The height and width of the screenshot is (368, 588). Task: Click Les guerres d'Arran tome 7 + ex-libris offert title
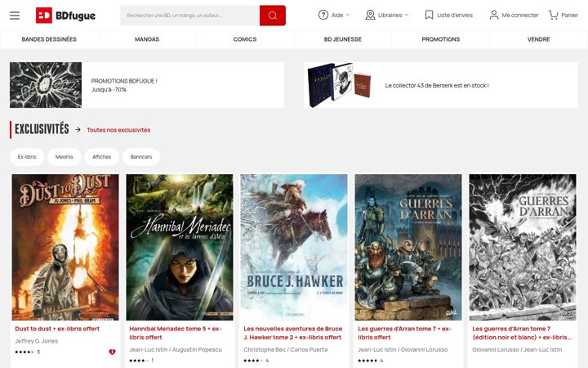[x=404, y=333]
